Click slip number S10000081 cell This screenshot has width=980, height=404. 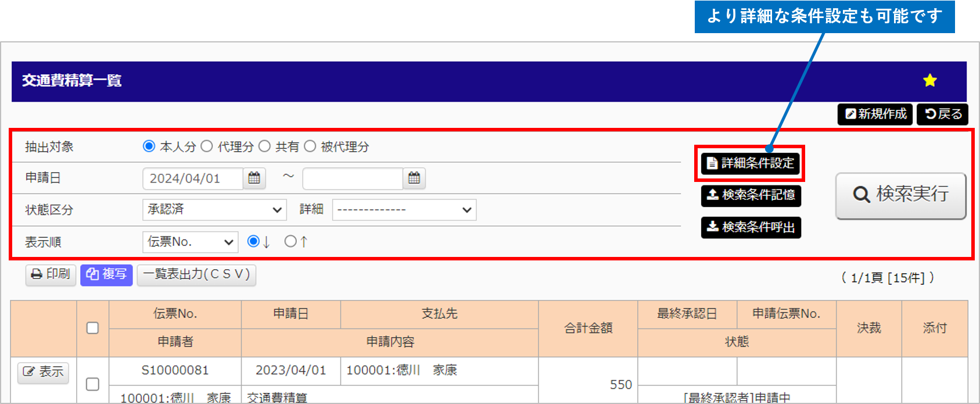(x=175, y=371)
